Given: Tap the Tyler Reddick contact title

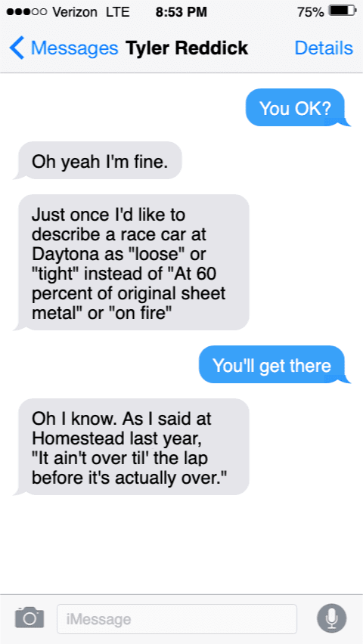Looking at the screenshot, I should tap(187, 48).
